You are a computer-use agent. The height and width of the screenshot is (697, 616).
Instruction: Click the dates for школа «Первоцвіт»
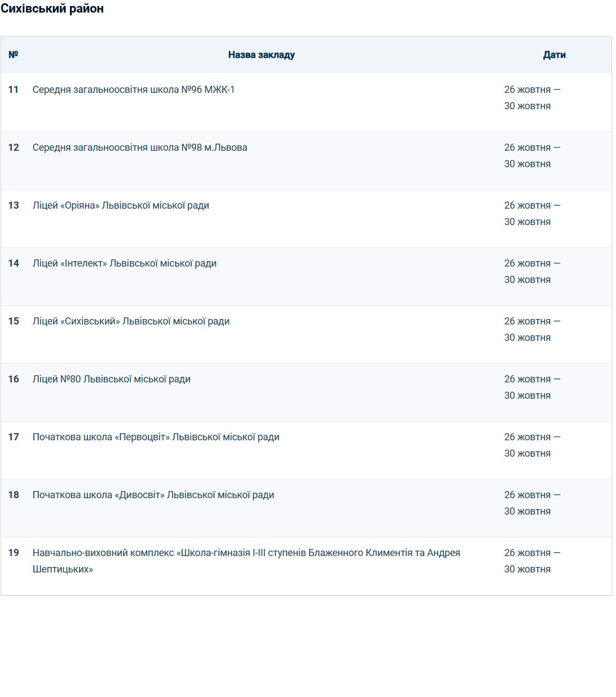532,445
